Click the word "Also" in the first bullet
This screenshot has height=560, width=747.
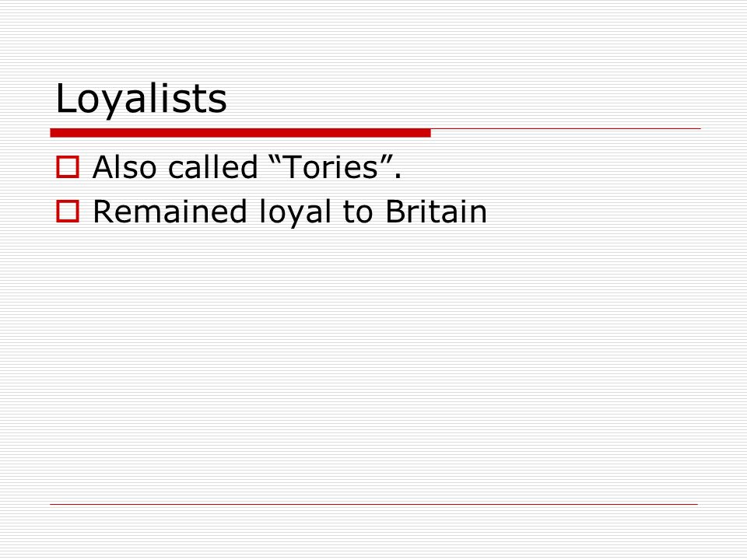(x=124, y=167)
